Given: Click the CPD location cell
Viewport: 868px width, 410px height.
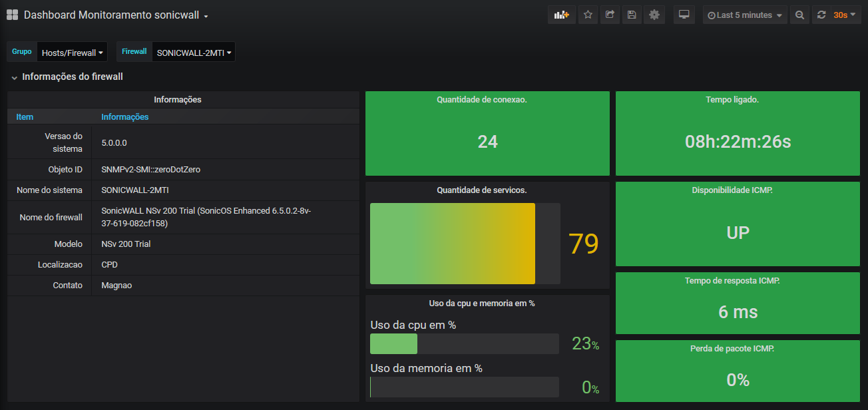Looking at the screenshot, I should [x=226, y=265].
